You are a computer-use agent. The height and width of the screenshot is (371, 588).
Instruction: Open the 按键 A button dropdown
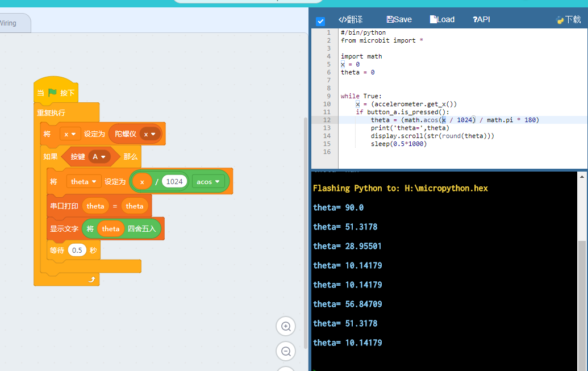pos(99,156)
